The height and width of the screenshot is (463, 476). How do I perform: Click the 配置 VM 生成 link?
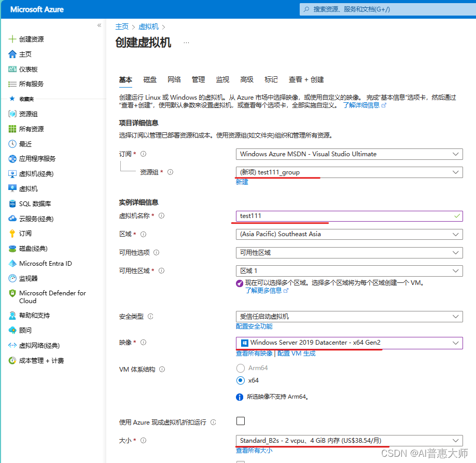[296, 353]
